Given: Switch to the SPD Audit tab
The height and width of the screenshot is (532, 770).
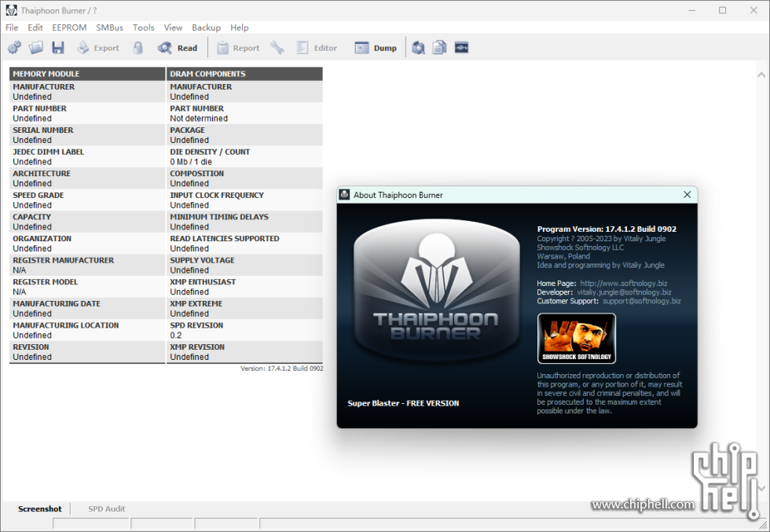Looking at the screenshot, I should click(x=107, y=509).
